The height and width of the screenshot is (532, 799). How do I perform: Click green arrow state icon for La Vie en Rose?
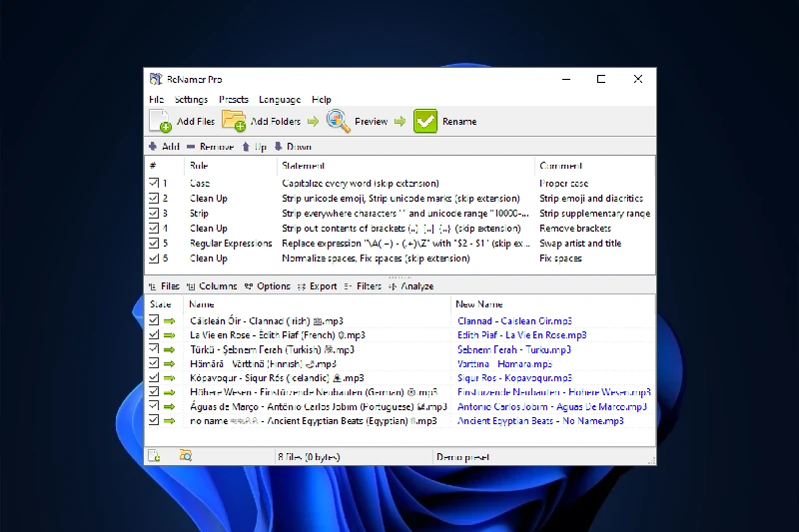point(169,335)
